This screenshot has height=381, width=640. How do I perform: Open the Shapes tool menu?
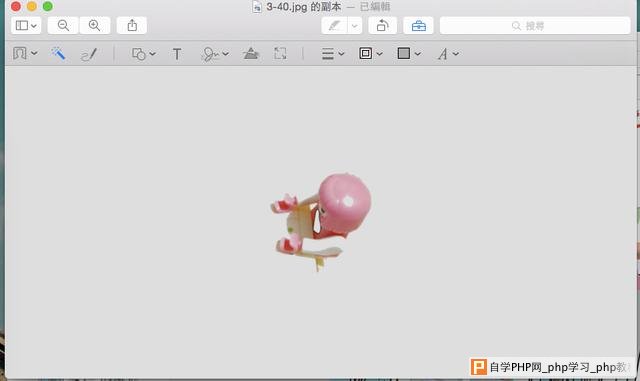[143, 54]
